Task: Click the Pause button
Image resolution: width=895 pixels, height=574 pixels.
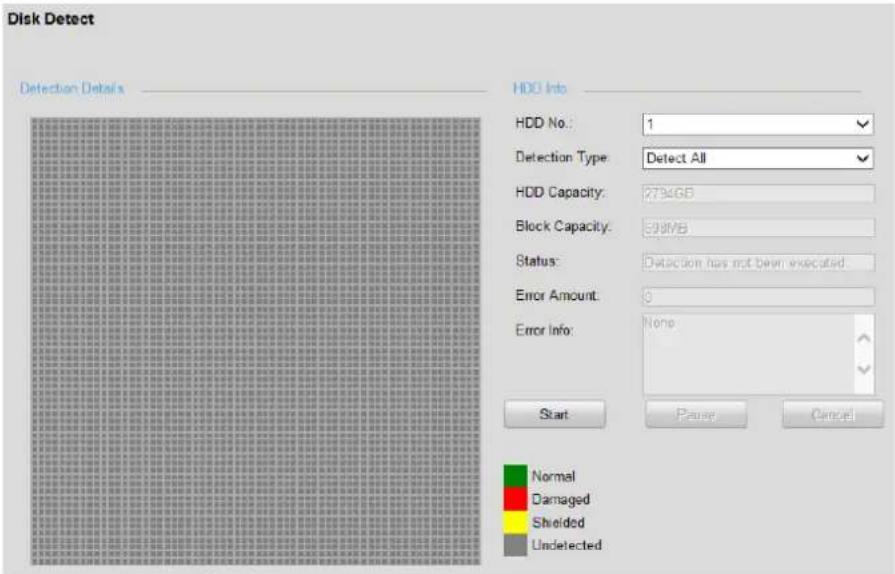Action: (x=695, y=414)
